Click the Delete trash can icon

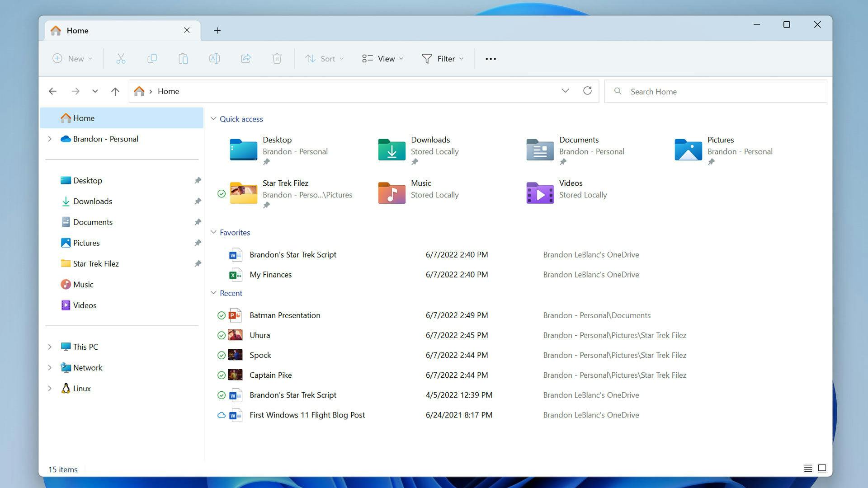click(x=277, y=59)
